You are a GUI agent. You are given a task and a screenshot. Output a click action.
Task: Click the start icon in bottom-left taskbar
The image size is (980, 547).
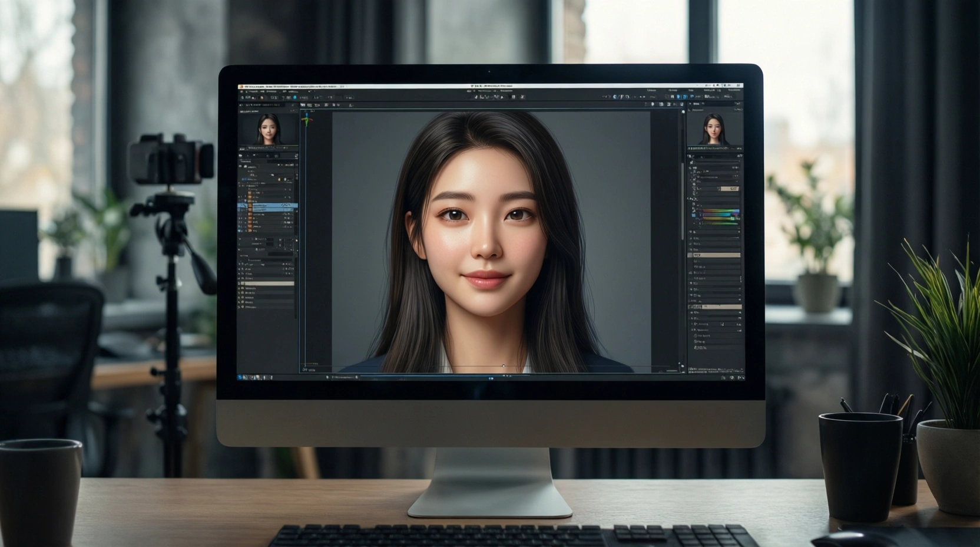point(240,377)
